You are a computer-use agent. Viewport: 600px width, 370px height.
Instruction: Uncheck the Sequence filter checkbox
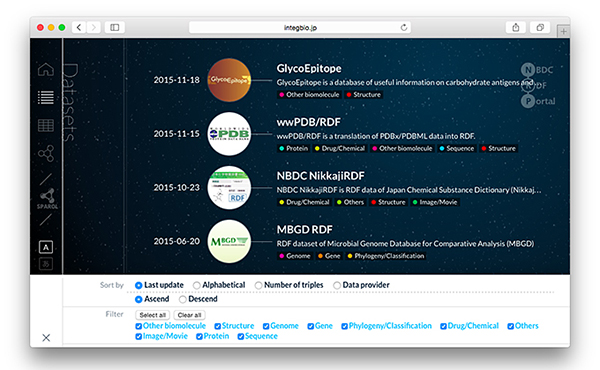pos(241,336)
